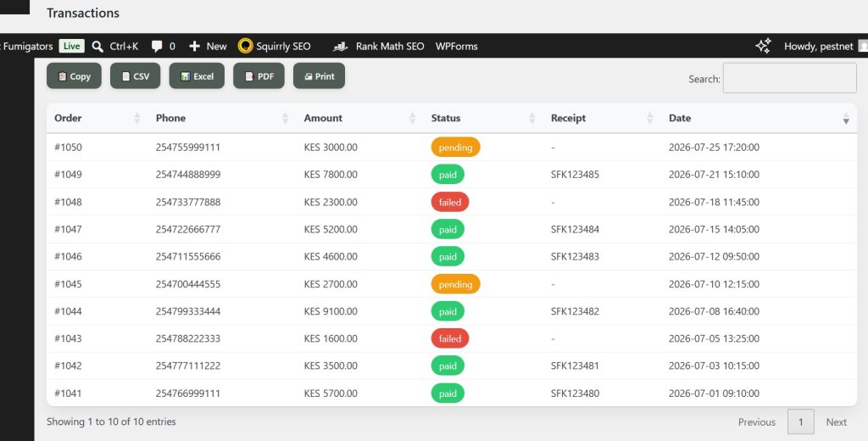The width and height of the screenshot is (868, 441).
Task: Sort by Amount column header
Action: [x=359, y=118]
